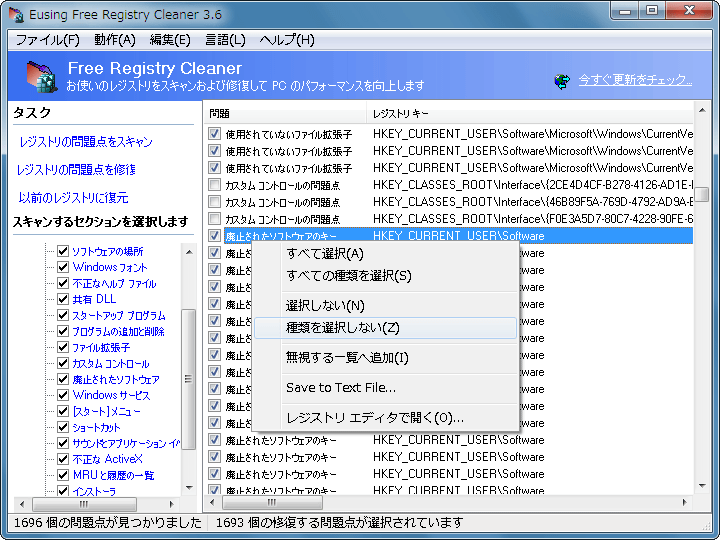Open the ヘルプ(H) menu

tap(287, 40)
